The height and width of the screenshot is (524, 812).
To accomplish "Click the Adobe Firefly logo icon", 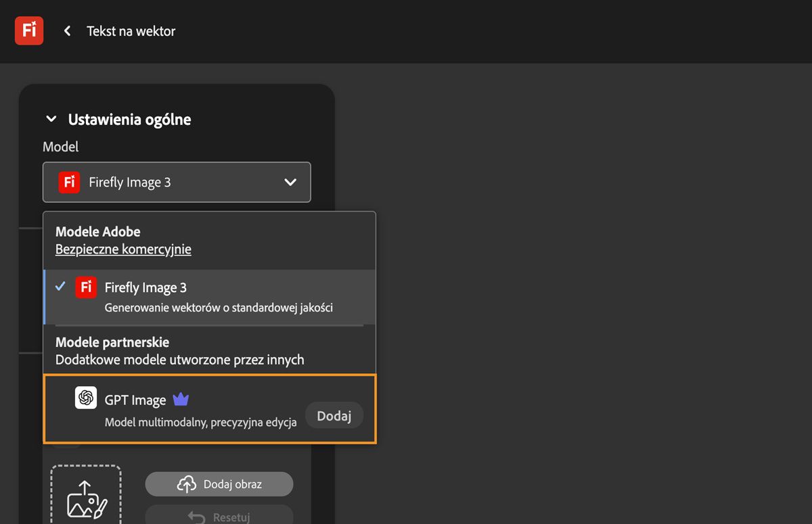I will tap(29, 30).
